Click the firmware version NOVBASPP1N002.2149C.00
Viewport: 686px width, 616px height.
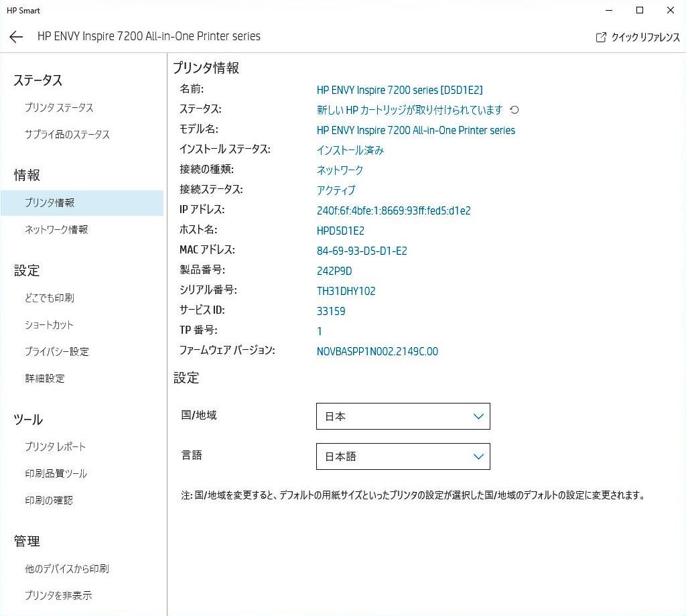pos(377,351)
